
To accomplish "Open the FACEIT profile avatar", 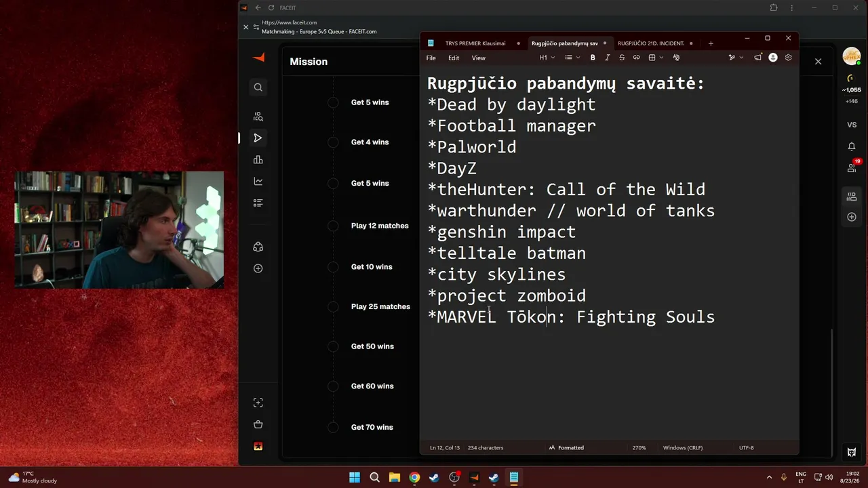I will tap(852, 57).
